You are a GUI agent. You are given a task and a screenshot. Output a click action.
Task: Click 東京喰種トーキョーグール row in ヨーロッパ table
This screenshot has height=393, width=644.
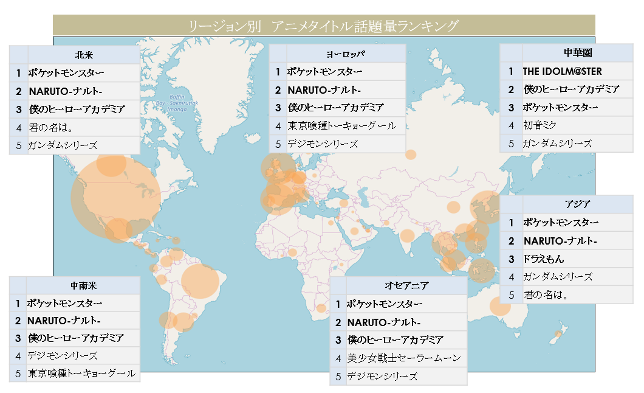(338, 126)
